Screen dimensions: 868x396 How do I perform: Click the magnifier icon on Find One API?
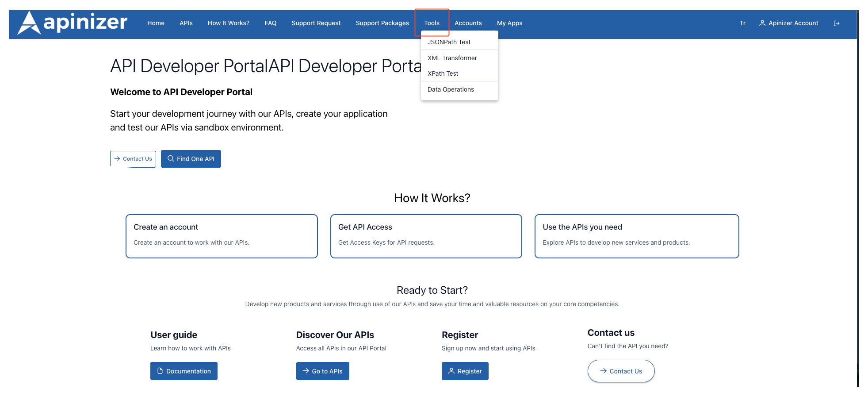pos(171,158)
